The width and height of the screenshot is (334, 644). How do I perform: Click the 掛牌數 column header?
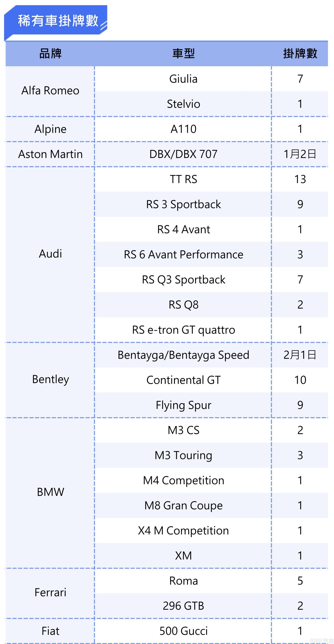pyautogui.click(x=300, y=53)
